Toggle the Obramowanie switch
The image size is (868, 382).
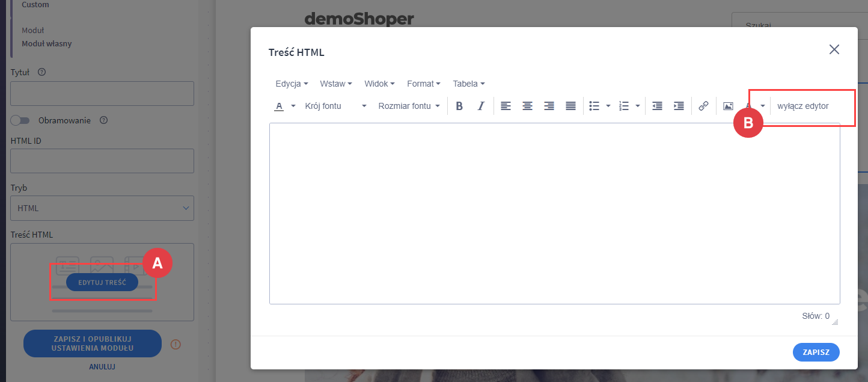click(20, 120)
